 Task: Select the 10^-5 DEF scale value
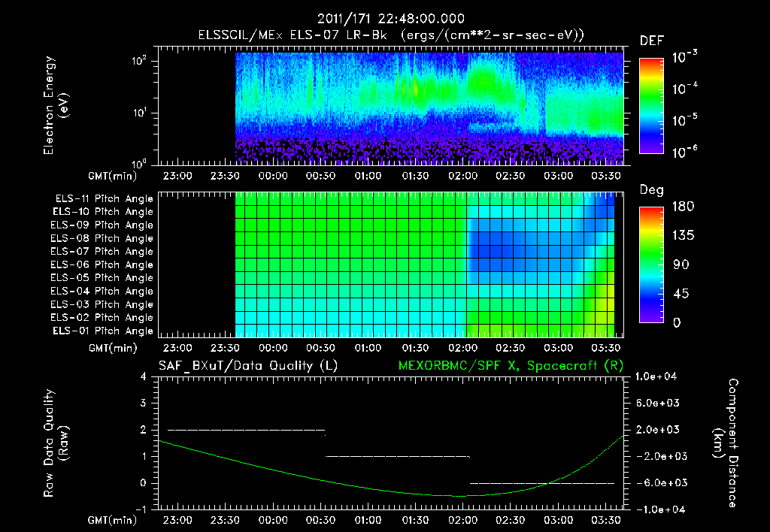[x=684, y=119]
